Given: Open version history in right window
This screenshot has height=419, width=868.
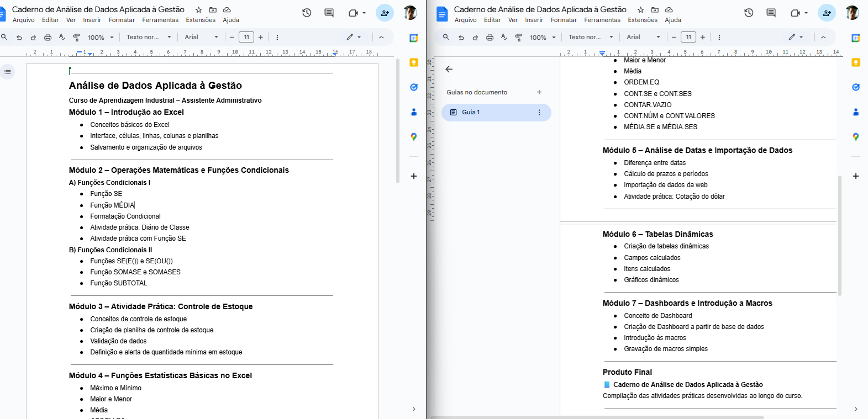Looking at the screenshot, I should coord(749,13).
